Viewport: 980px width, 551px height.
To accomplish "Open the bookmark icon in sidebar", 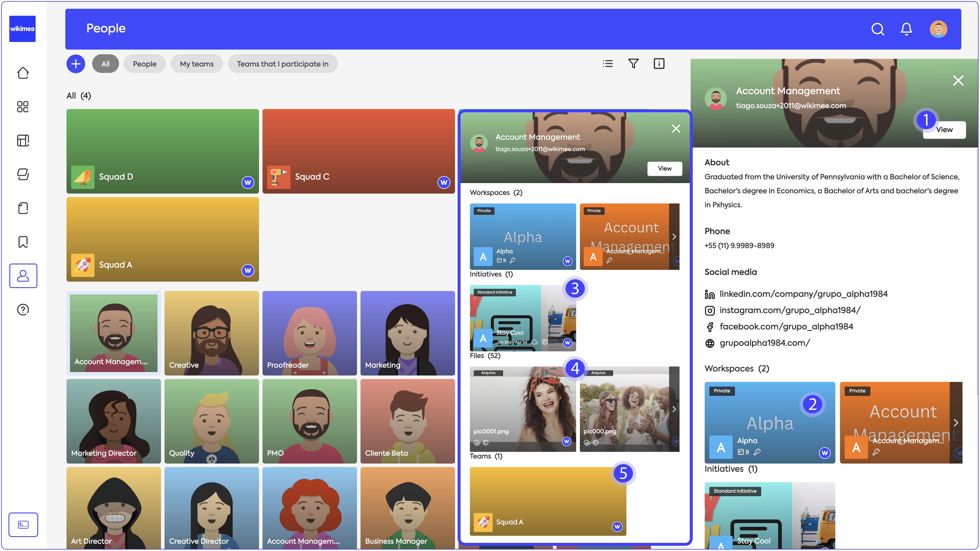I will tap(23, 242).
